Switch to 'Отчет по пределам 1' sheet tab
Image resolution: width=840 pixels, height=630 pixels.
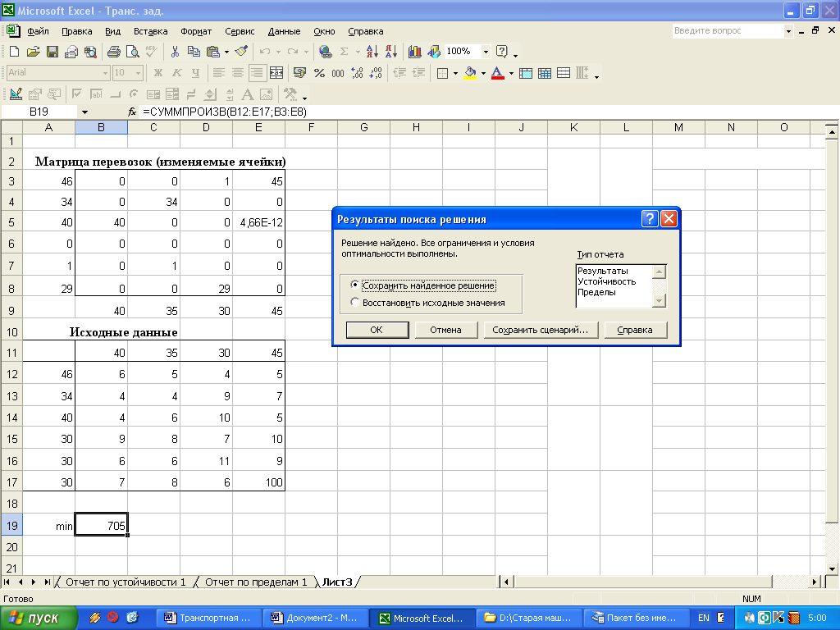pos(256,582)
